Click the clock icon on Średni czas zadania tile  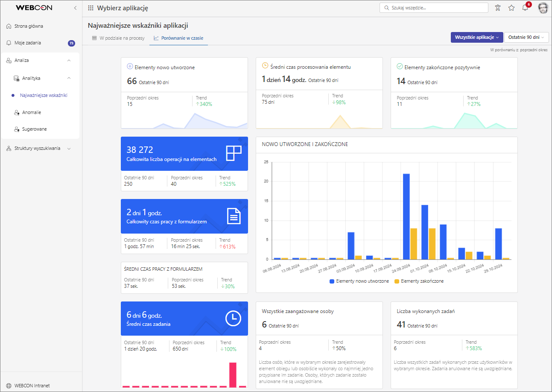233,318
